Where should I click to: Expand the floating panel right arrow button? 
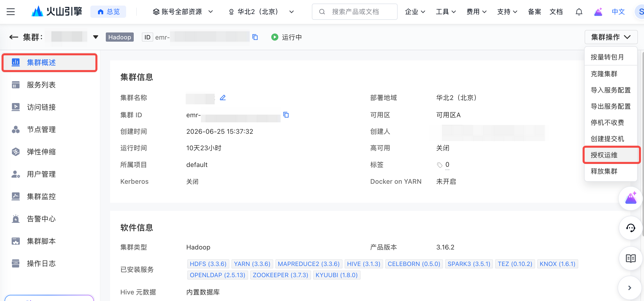coord(630,288)
